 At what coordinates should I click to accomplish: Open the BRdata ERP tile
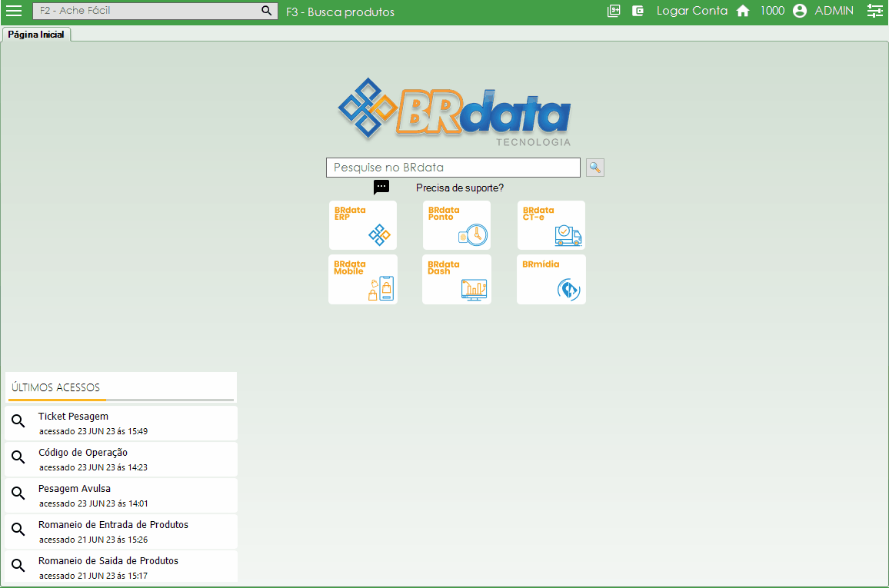[x=363, y=225]
